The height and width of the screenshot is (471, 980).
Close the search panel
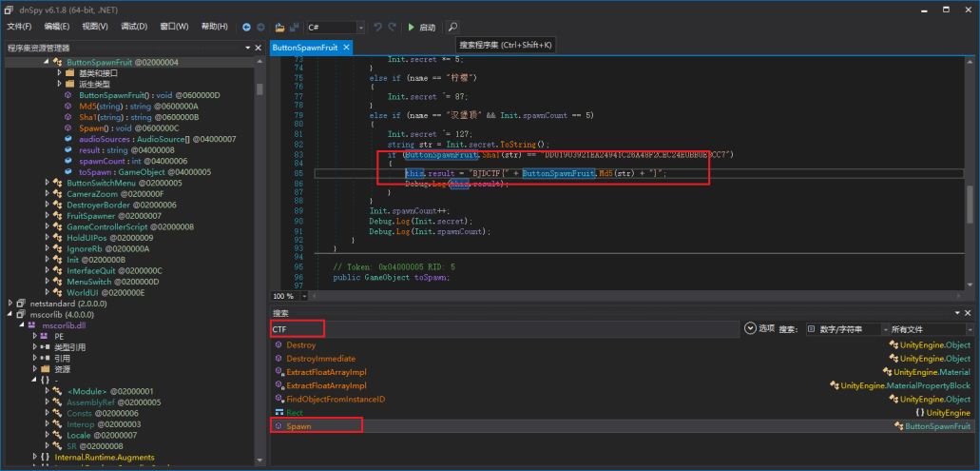tap(969, 313)
